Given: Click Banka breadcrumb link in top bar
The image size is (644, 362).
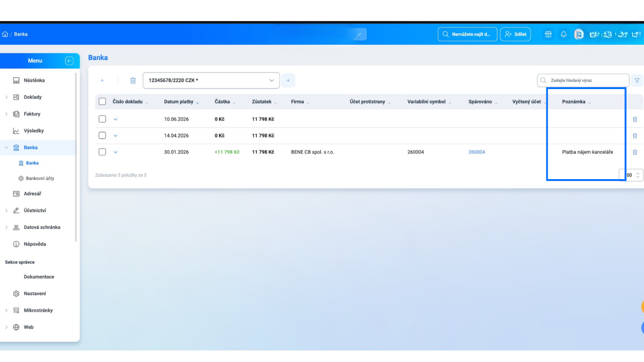Looking at the screenshot, I should pos(21,34).
